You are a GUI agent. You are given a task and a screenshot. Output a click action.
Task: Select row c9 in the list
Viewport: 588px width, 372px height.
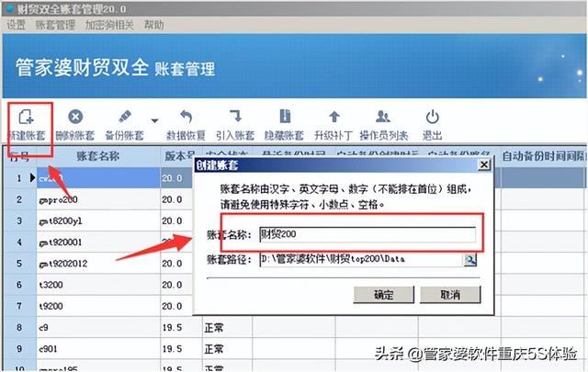tap(98, 328)
